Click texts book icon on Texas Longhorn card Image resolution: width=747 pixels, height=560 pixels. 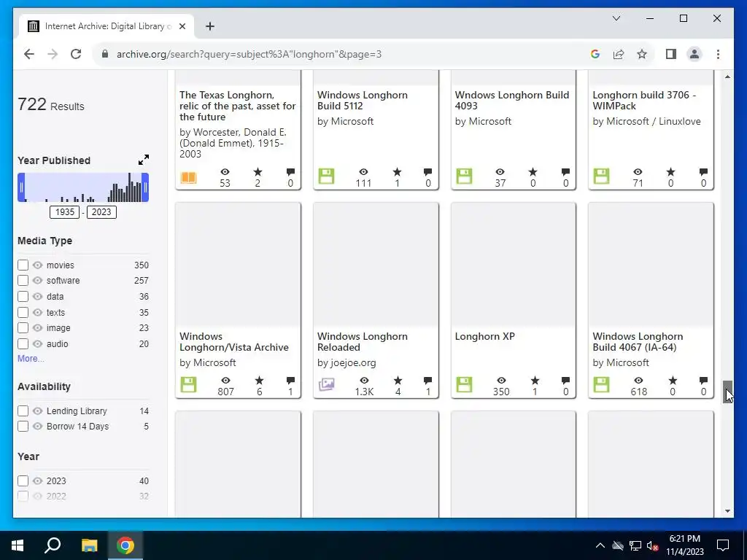coord(189,177)
